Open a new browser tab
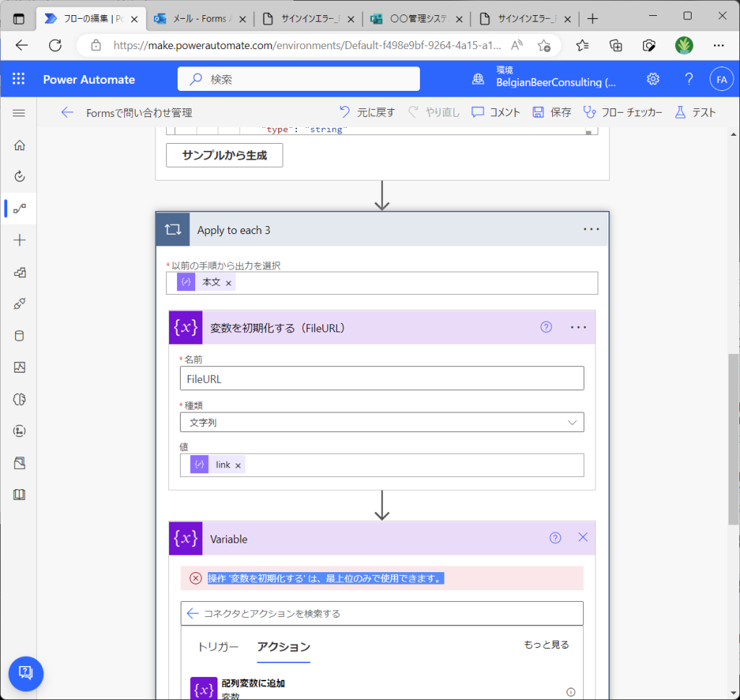The height and width of the screenshot is (700, 740). pyautogui.click(x=593, y=19)
